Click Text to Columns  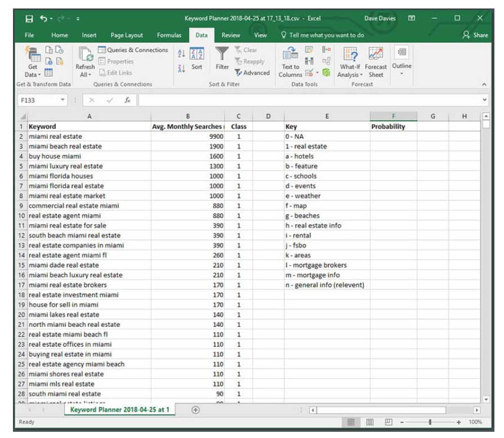[290, 62]
